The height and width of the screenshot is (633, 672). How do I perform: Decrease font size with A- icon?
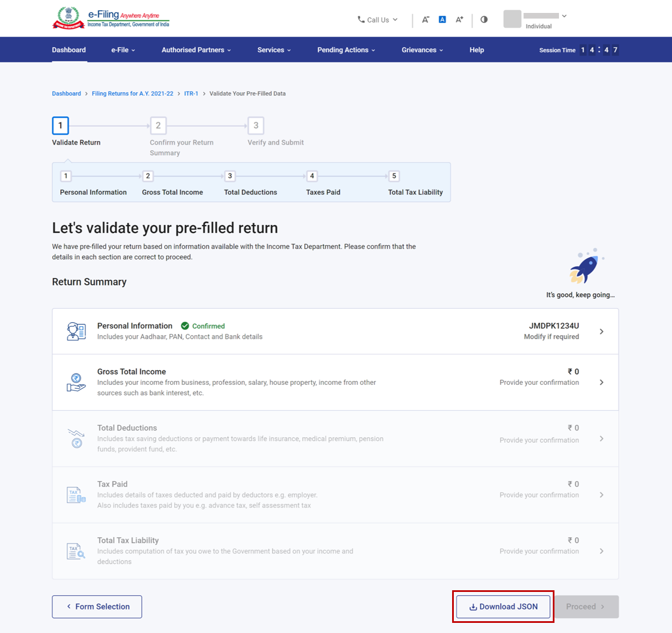(x=426, y=20)
